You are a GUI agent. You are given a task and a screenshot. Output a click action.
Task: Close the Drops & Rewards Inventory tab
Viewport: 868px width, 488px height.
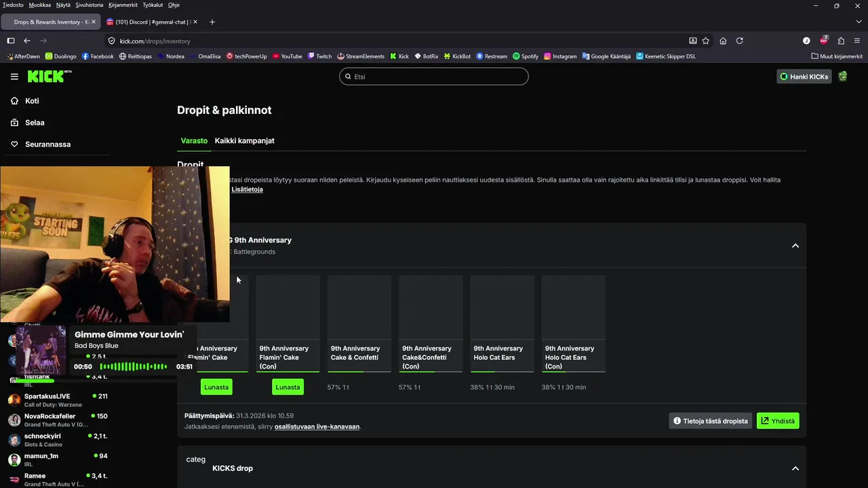coord(94,22)
